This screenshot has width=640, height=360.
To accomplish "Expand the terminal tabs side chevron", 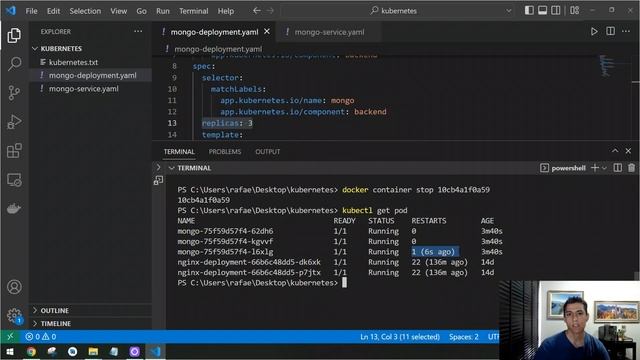I will 158,167.
